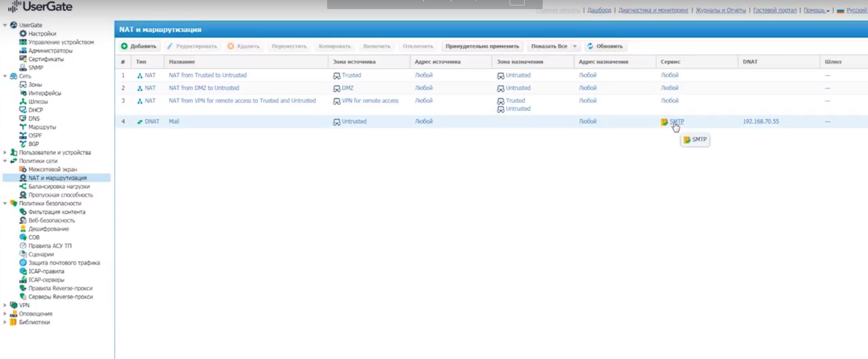Open the Показать Все dropdown
The image size is (868, 359).
pyautogui.click(x=554, y=46)
